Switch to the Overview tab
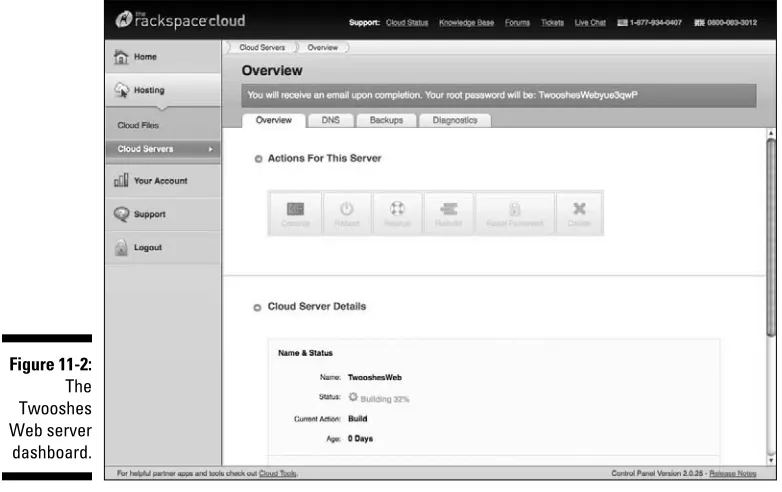Image resolution: width=782 pixels, height=492 pixels. [x=274, y=120]
